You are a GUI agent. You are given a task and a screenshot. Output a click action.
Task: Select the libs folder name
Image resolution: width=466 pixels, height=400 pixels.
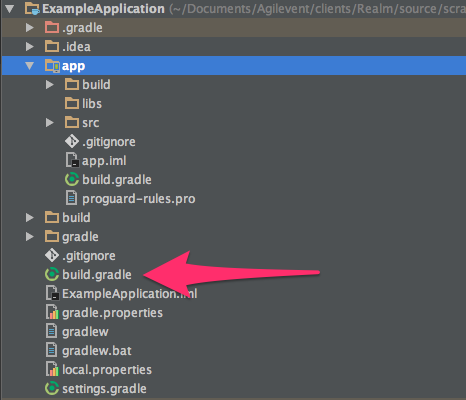[92, 104]
